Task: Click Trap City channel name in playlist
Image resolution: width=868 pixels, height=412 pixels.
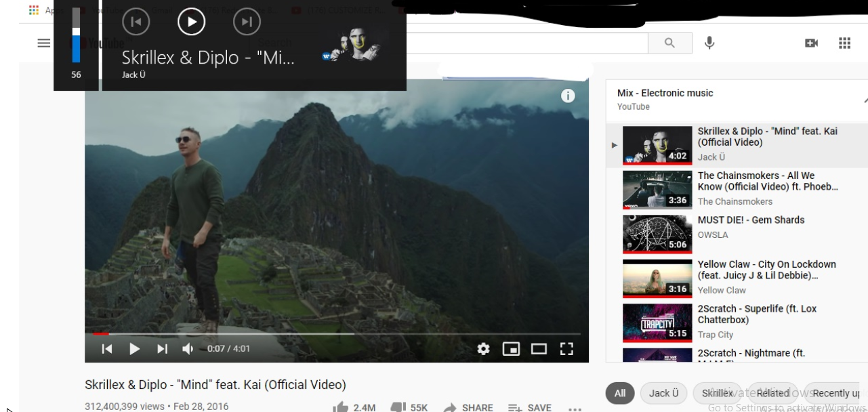Action: coord(716,335)
